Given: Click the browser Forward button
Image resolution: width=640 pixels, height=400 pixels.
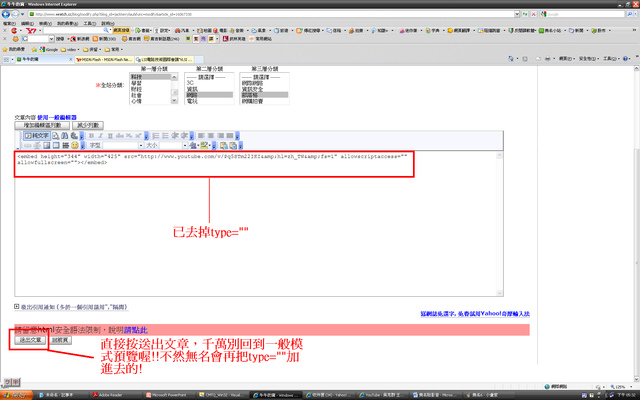Looking at the screenshot, I should pos(15,14).
